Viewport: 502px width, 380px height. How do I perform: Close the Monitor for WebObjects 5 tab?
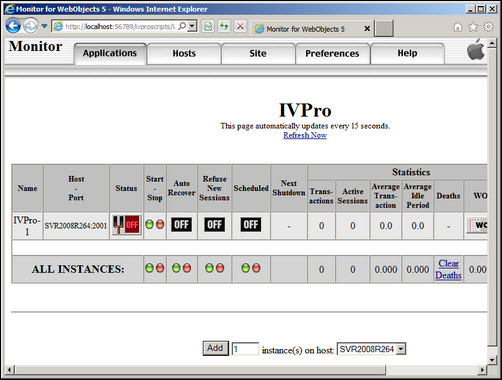tap(367, 29)
